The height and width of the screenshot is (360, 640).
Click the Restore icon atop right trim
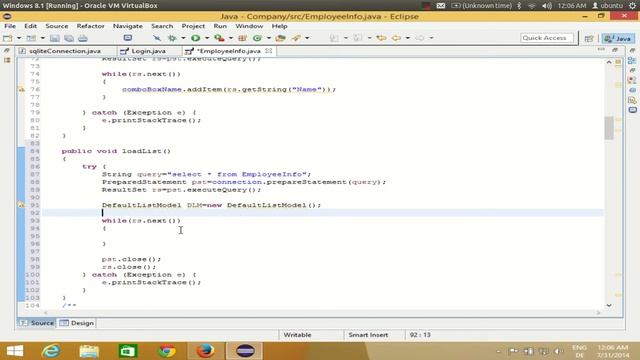(632, 50)
